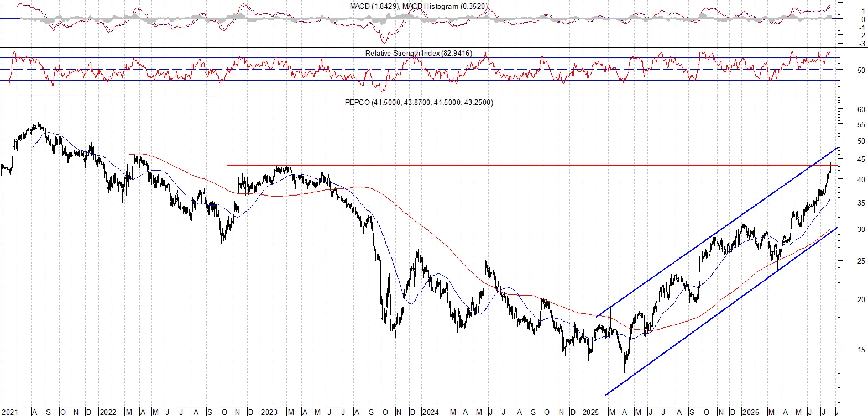Click the -3 label on MACD axis
The height and width of the screenshot is (416, 868).
tap(862, 44)
